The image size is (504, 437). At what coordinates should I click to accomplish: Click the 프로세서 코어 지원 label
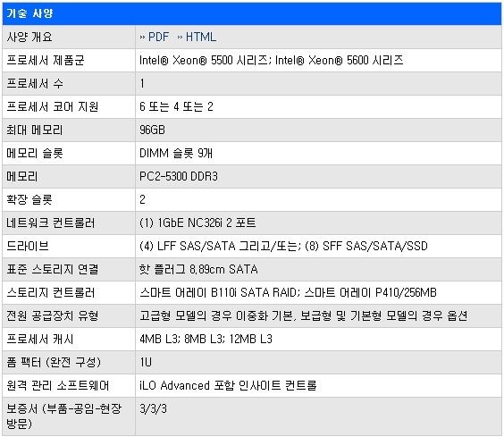click(53, 106)
